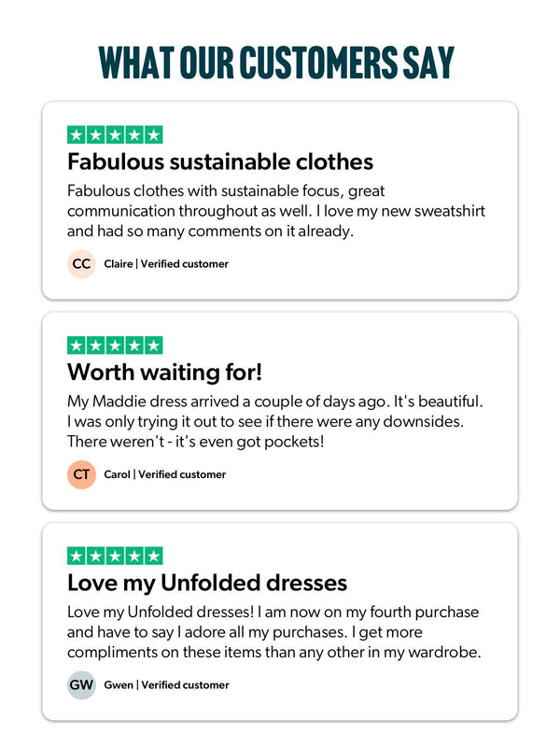Open the 'Fabulous sustainable clothes' review title
560x747 pixels.
(220, 162)
